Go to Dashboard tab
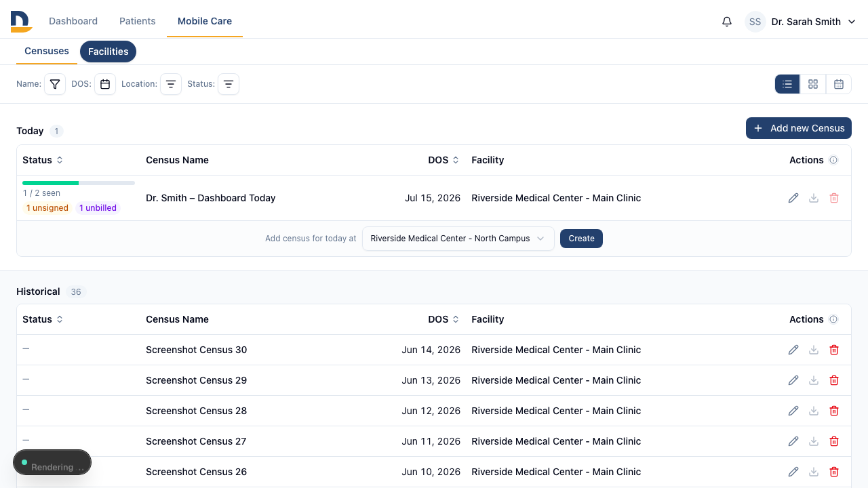868x488 pixels. click(73, 21)
